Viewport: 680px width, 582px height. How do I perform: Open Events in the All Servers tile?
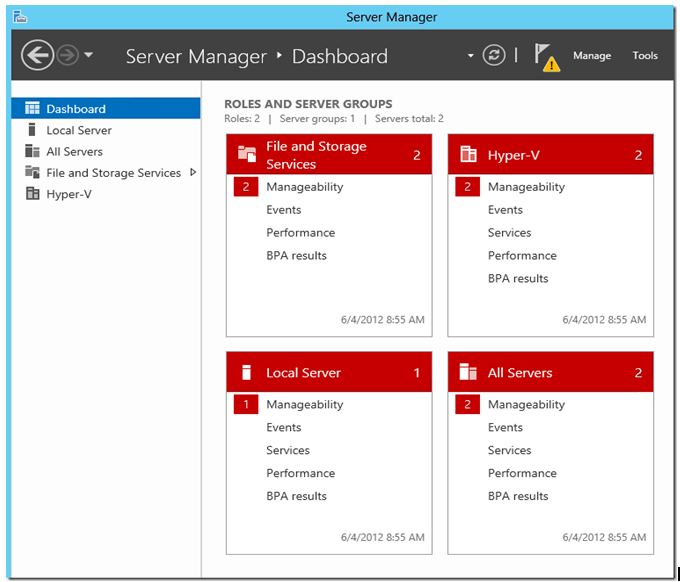[505, 428]
